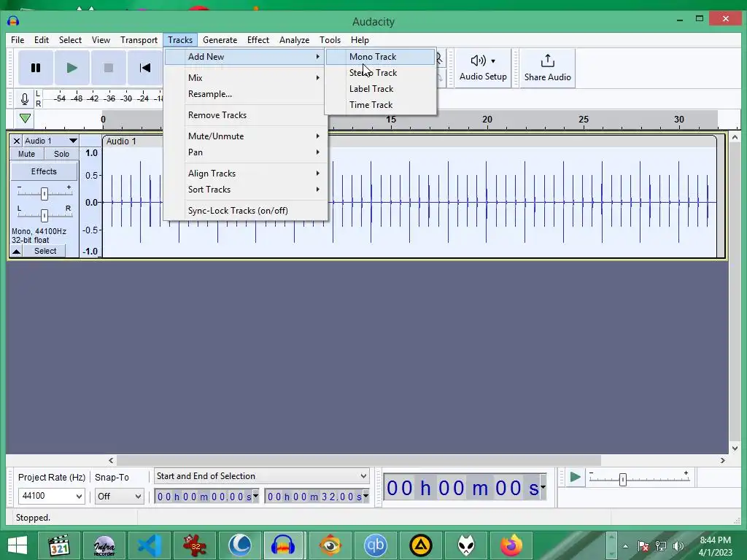The image size is (747, 560).
Task: Toggle Sync-Lock Tracks (on/off)
Action: (246, 211)
